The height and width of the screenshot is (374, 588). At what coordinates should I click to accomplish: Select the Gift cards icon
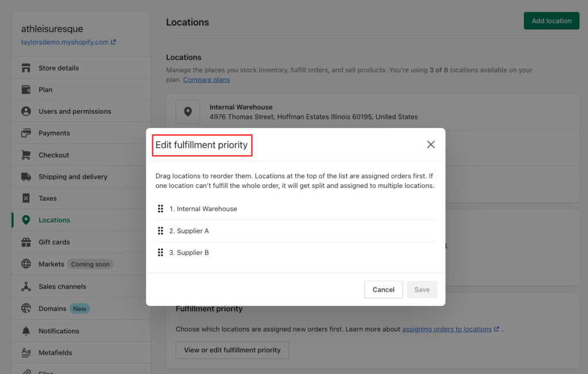tap(26, 242)
